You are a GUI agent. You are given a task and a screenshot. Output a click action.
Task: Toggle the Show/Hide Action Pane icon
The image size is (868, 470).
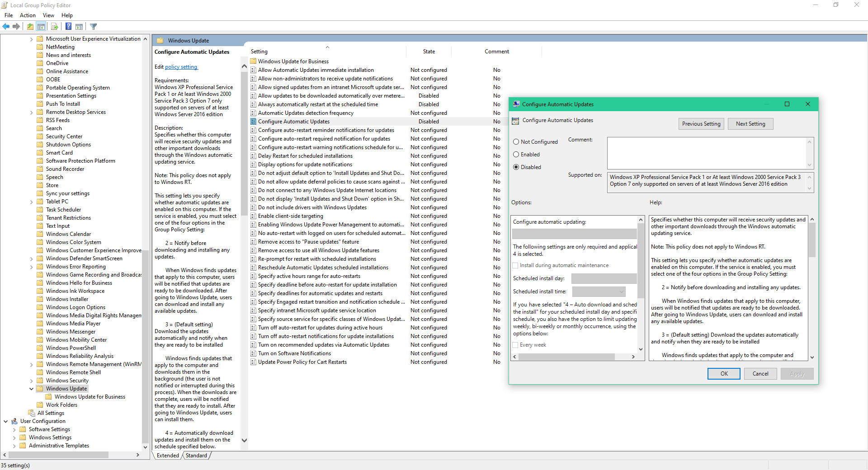click(x=79, y=27)
